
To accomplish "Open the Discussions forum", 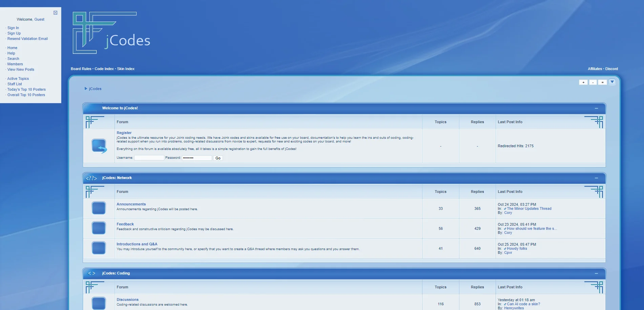I will click(127, 300).
